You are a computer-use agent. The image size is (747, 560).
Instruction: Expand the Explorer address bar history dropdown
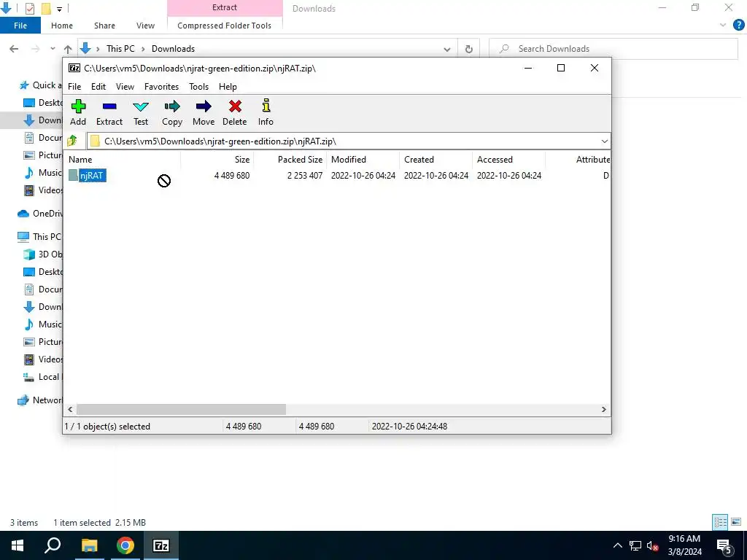pyautogui.click(x=447, y=49)
